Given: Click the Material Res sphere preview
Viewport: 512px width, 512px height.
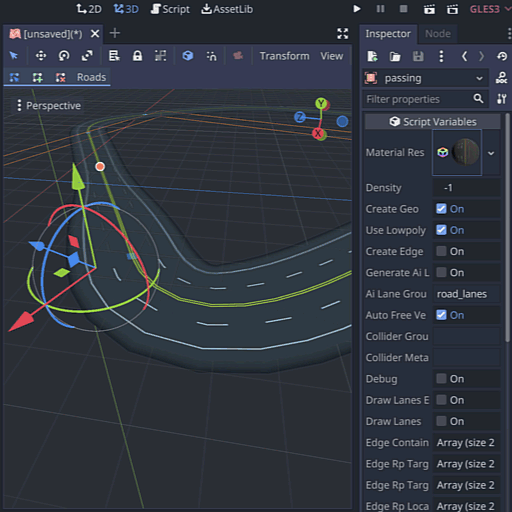Looking at the screenshot, I should tap(466, 152).
